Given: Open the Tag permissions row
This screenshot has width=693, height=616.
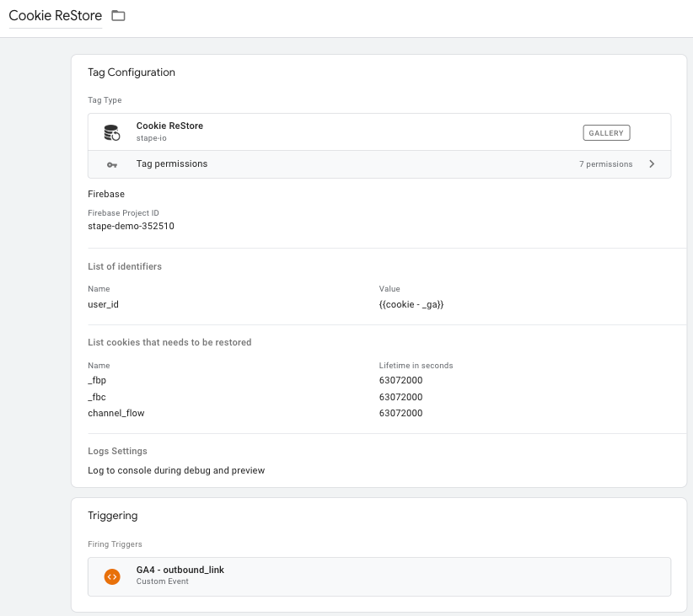Looking at the screenshot, I should (379, 164).
